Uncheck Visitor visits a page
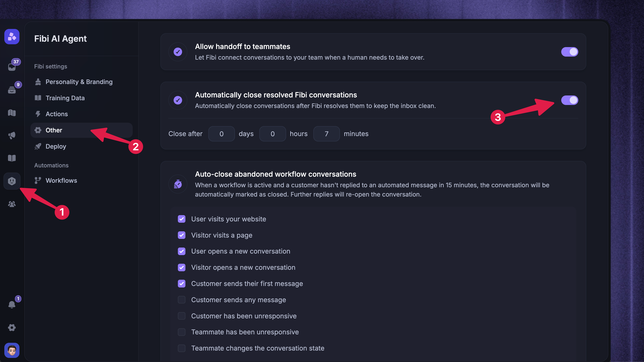Viewport: 644px width, 362px height. click(x=182, y=235)
